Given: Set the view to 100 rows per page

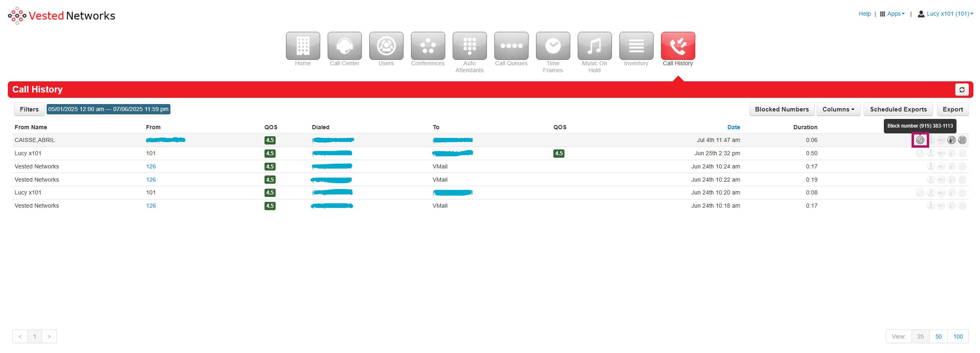Looking at the screenshot, I should tap(958, 336).
